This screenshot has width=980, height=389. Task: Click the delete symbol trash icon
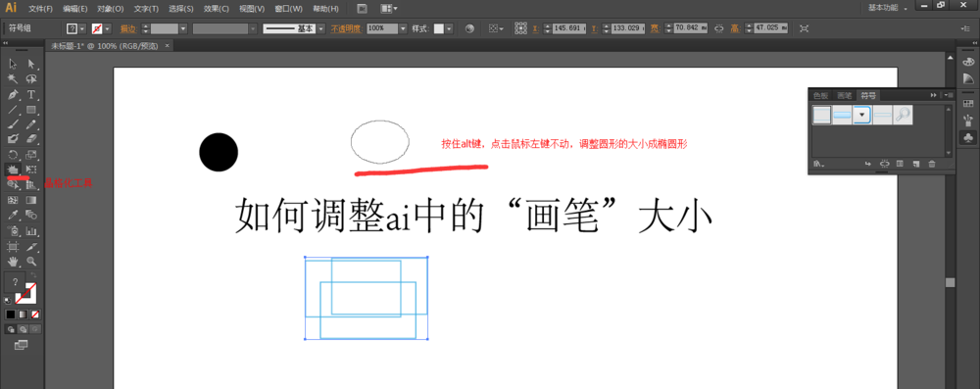coord(931,164)
